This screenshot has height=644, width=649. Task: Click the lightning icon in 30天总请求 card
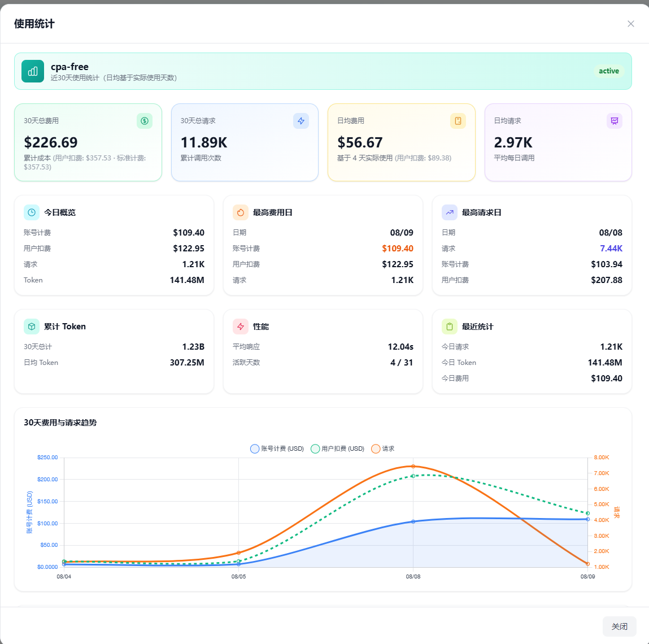click(x=301, y=121)
